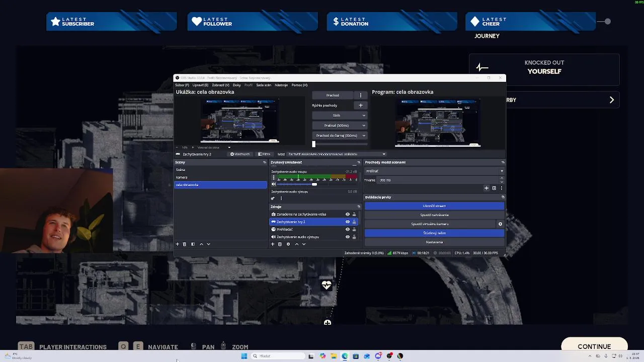This screenshot has width=644, height=362.
Task: Open the audio mixer three-dot menu icon
Action: point(281,198)
